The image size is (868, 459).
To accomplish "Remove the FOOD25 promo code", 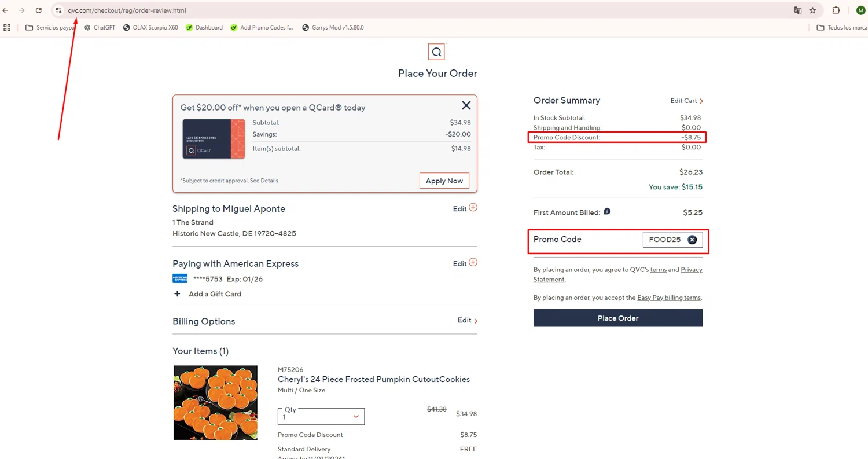I will [692, 240].
